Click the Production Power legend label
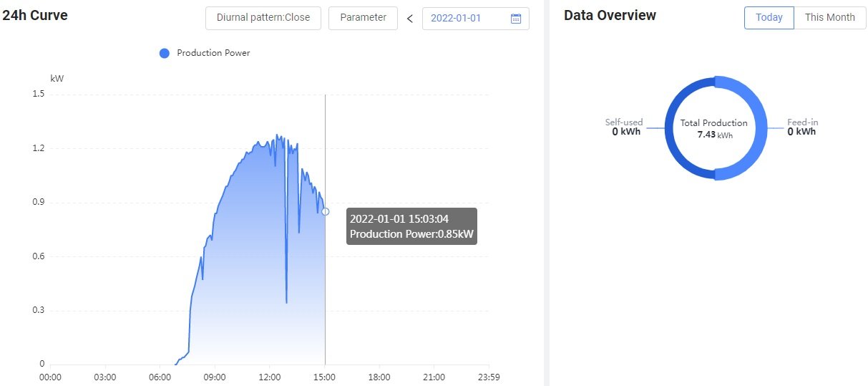Screen dimensions: 868x386 [213, 53]
